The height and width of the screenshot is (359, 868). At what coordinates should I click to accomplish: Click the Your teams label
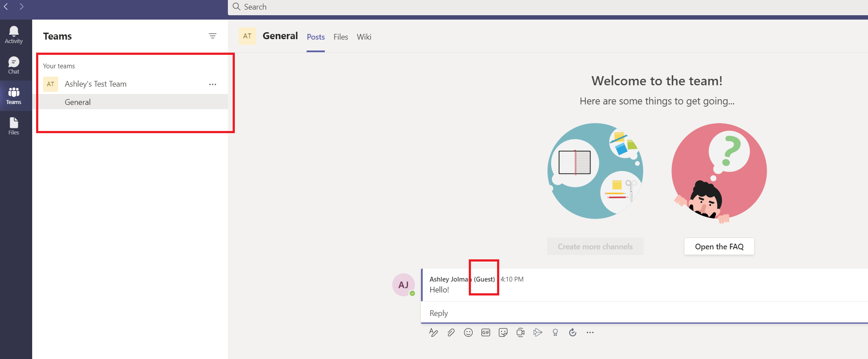pyautogui.click(x=59, y=66)
